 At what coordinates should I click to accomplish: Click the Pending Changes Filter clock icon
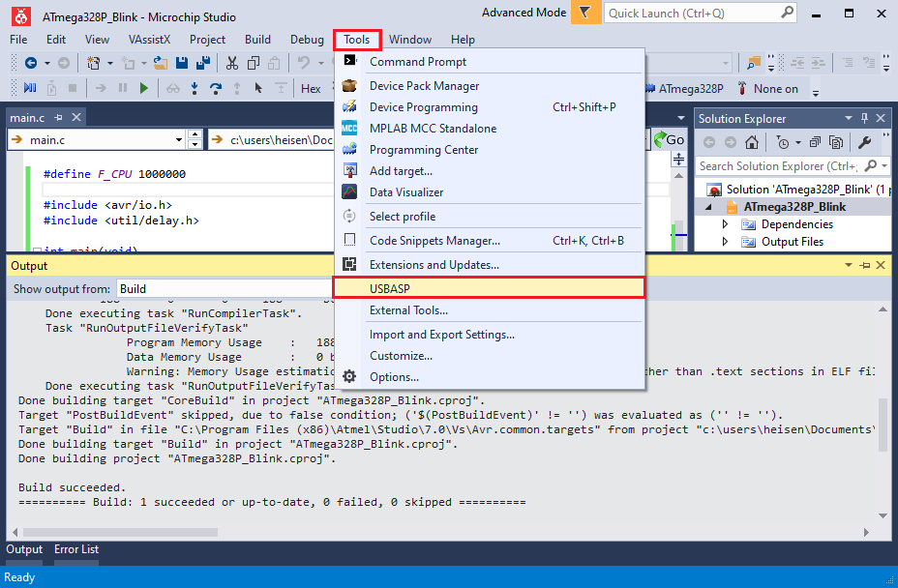coord(783,142)
